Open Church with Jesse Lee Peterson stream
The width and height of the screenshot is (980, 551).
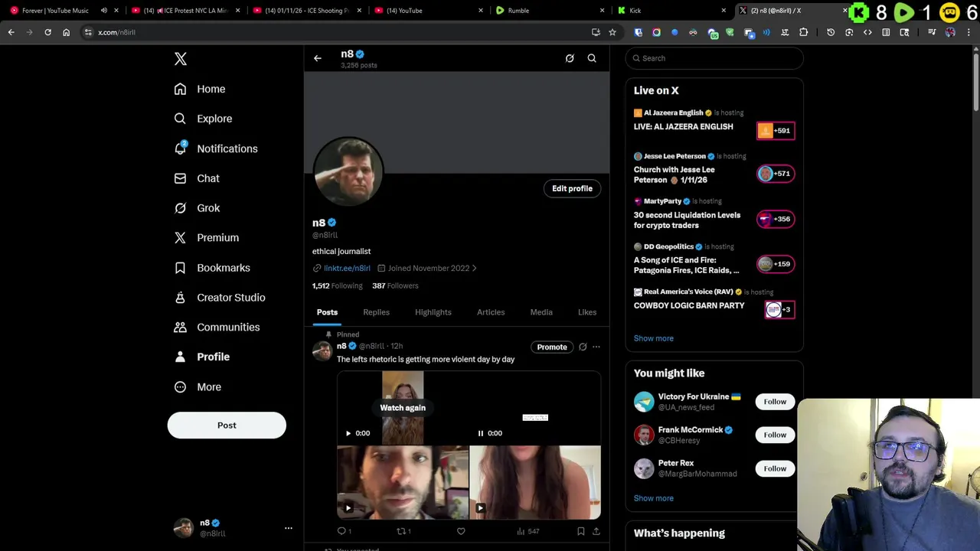[714, 169]
